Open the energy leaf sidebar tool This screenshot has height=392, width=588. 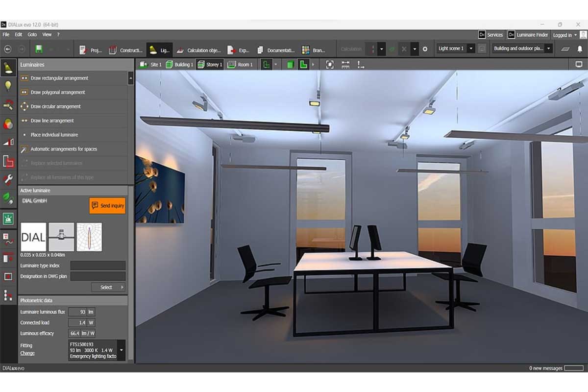(x=8, y=198)
